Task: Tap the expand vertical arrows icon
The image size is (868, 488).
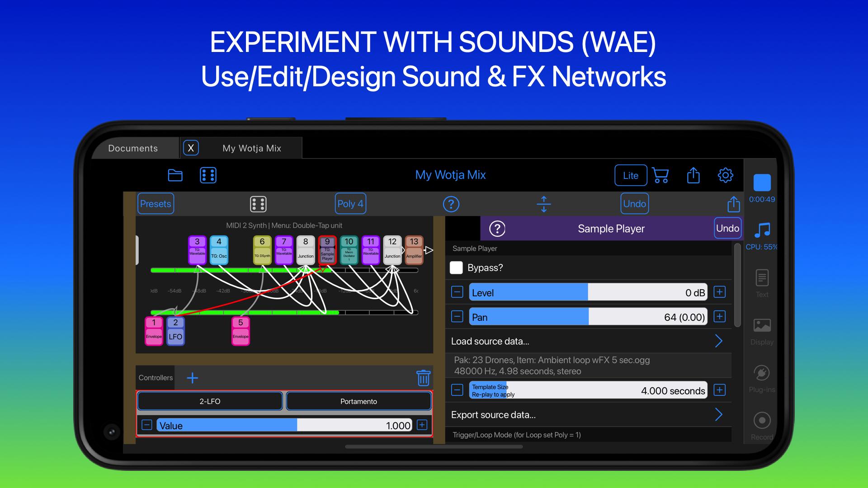Action: point(543,204)
